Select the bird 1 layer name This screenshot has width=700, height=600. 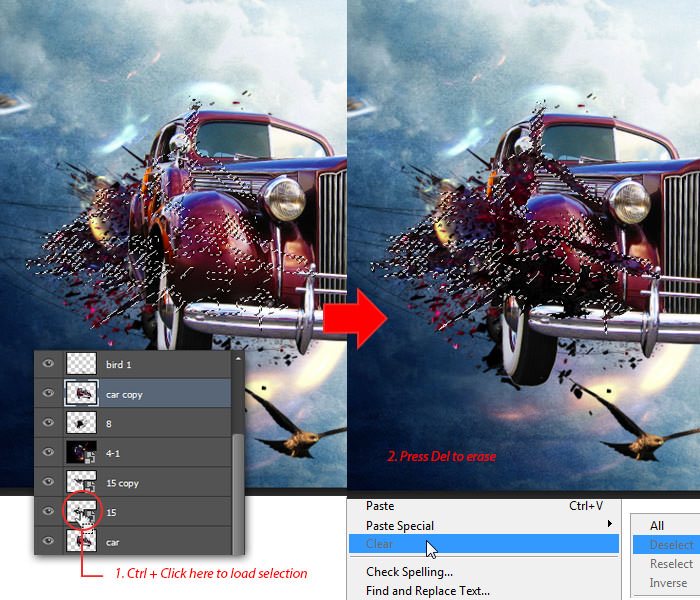tap(119, 365)
